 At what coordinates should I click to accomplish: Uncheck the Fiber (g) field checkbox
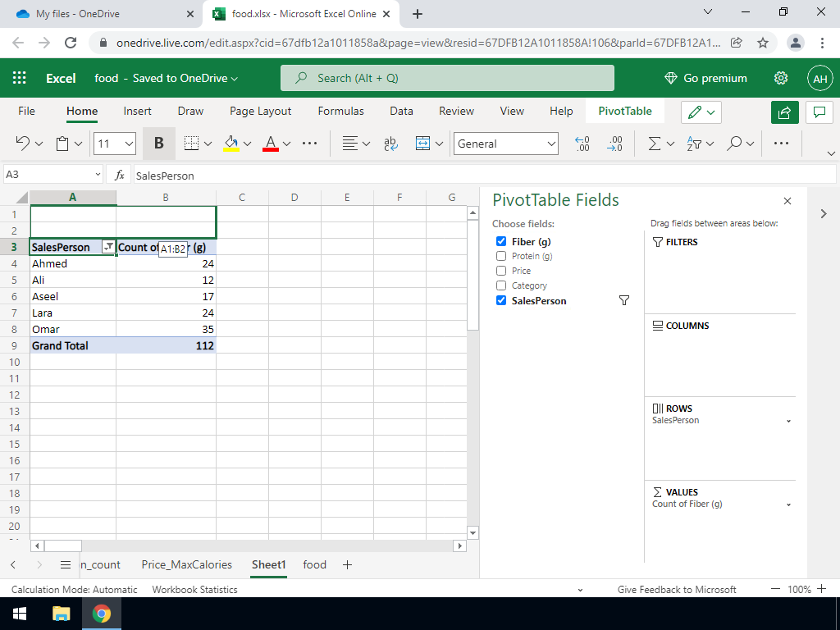pyautogui.click(x=501, y=241)
